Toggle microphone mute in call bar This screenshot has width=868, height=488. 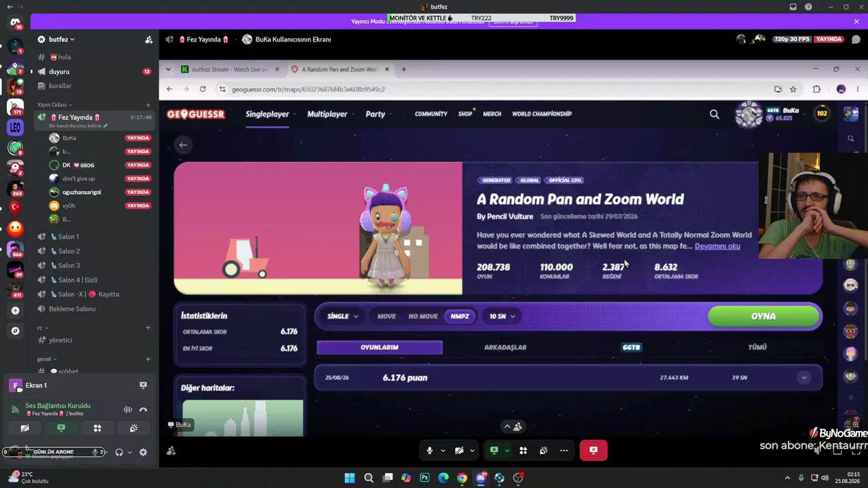click(x=429, y=450)
